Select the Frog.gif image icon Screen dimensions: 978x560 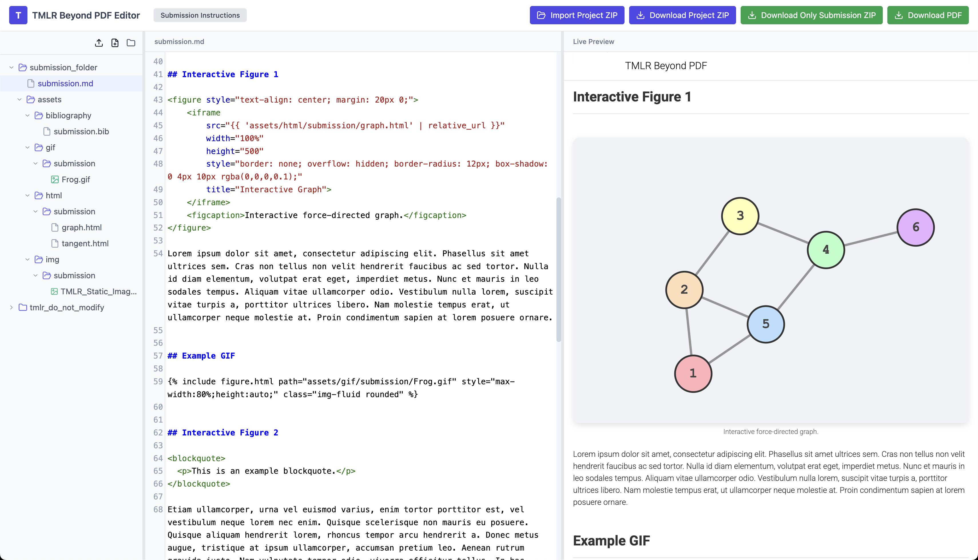55,179
